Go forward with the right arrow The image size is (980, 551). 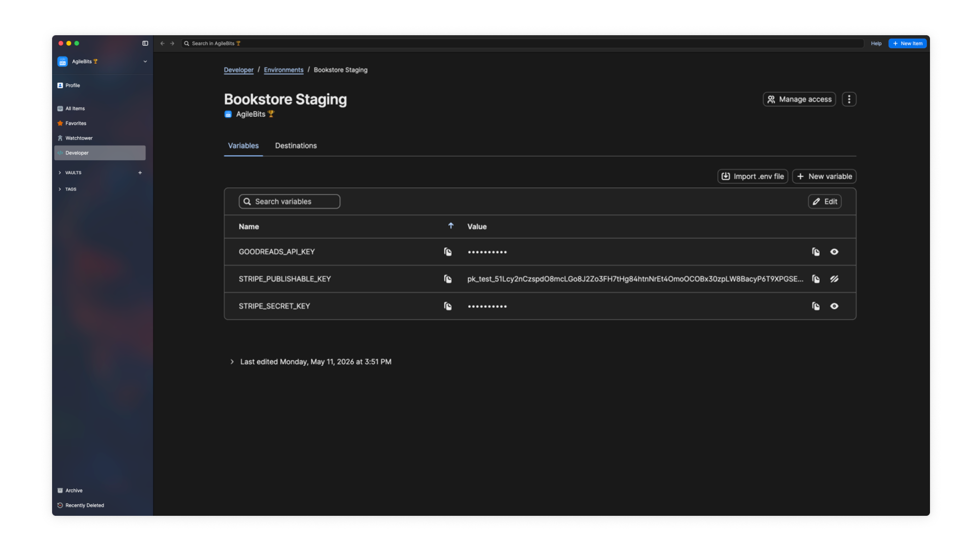point(172,43)
